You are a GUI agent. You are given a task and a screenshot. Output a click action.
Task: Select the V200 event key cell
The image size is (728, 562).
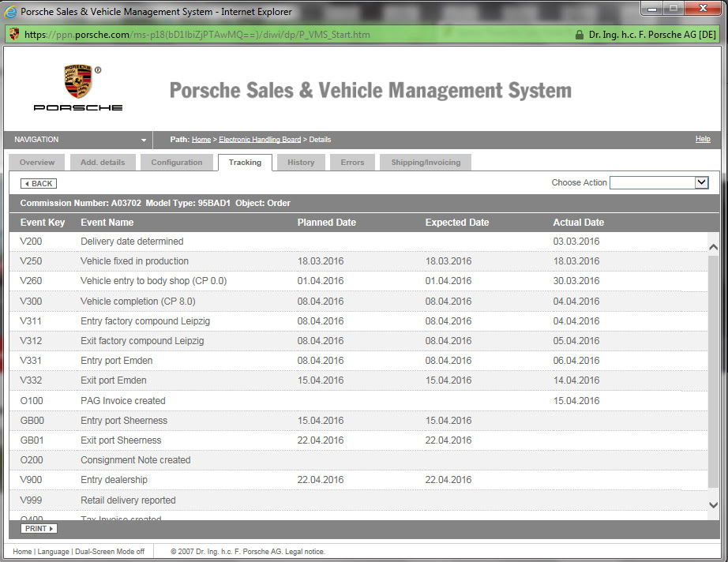(31, 242)
